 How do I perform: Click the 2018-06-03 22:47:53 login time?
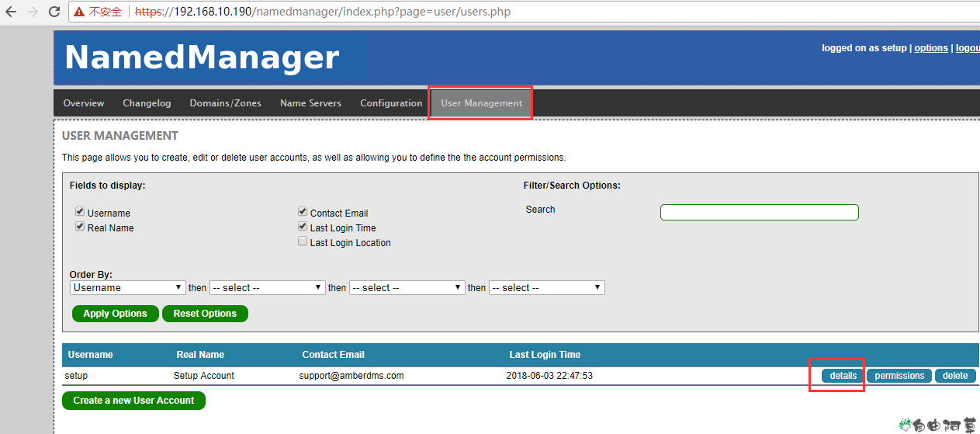tap(549, 376)
